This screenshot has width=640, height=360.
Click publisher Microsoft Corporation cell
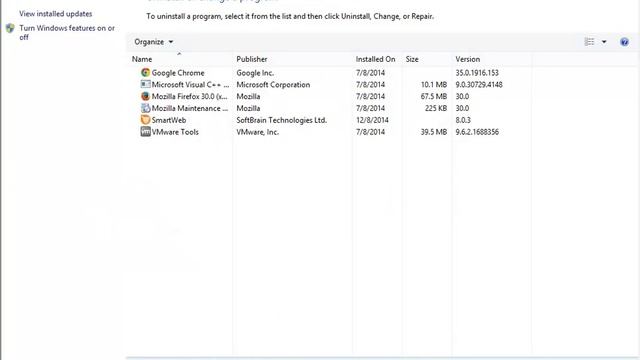tap(273, 85)
